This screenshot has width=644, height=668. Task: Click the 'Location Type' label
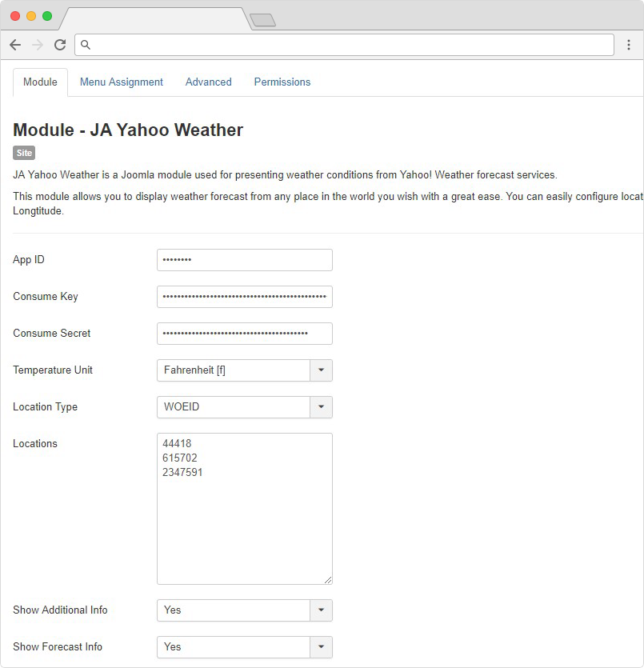[45, 407]
